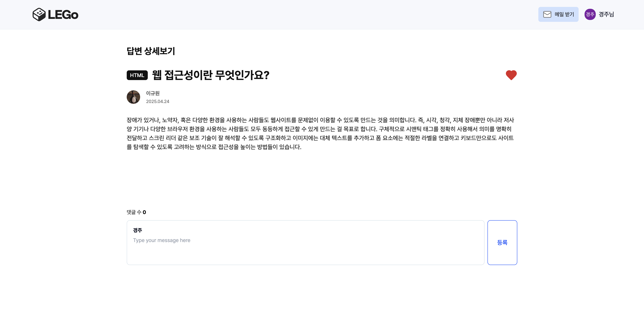Click the 댓글 수 label
The height and width of the screenshot is (321, 644).
(x=134, y=212)
